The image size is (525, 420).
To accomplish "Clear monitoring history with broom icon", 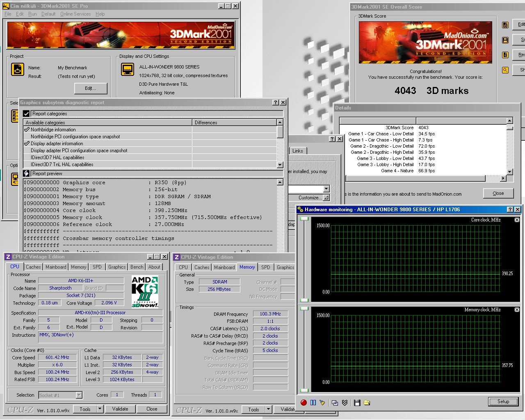I will (x=322, y=403).
